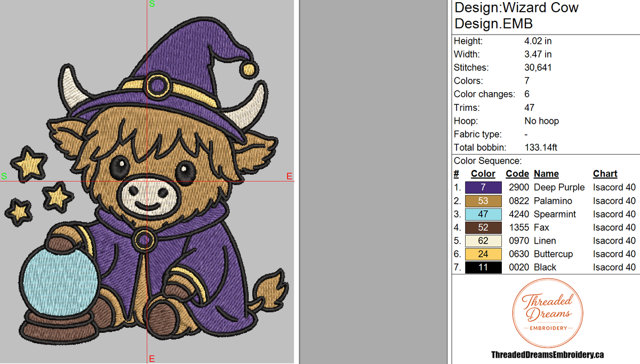The width and height of the screenshot is (640, 364).
Task: Click the 'Isacord 40' chart entry in the Black row
Action: (614, 268)
